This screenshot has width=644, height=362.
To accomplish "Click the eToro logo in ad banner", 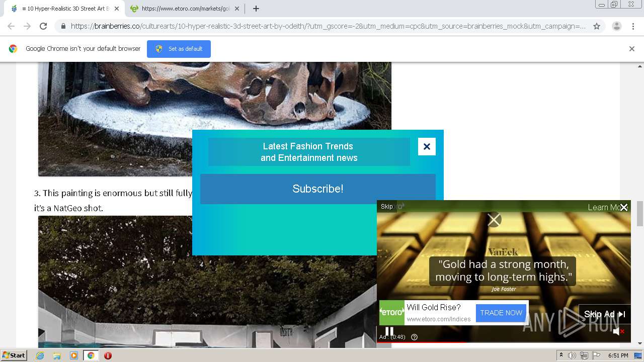I will pyautogui.click(x=392, y=313).
